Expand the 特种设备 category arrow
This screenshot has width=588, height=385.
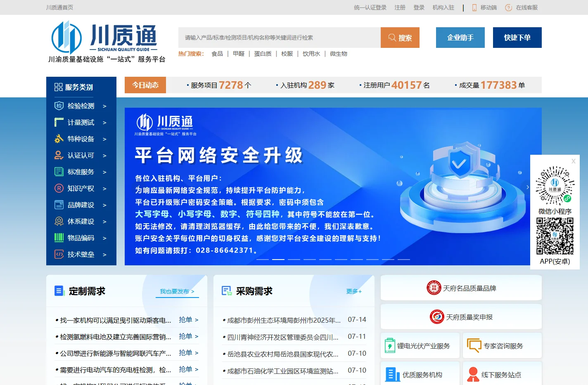pos(104,139)
